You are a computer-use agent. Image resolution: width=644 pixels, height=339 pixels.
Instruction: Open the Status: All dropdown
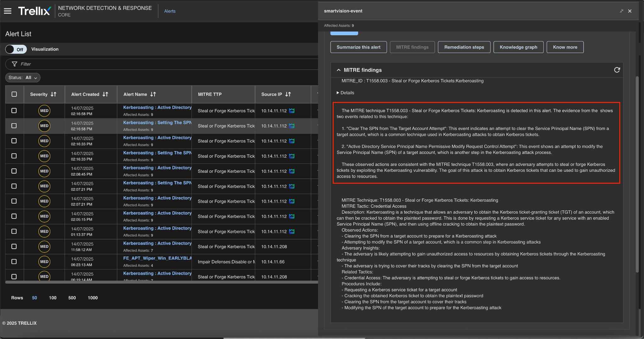tap(23, 77)
